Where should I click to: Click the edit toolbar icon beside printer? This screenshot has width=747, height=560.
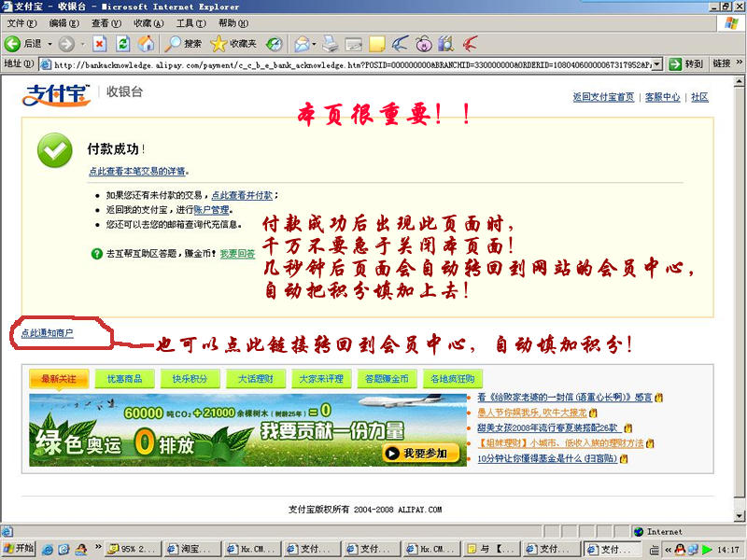354,44
